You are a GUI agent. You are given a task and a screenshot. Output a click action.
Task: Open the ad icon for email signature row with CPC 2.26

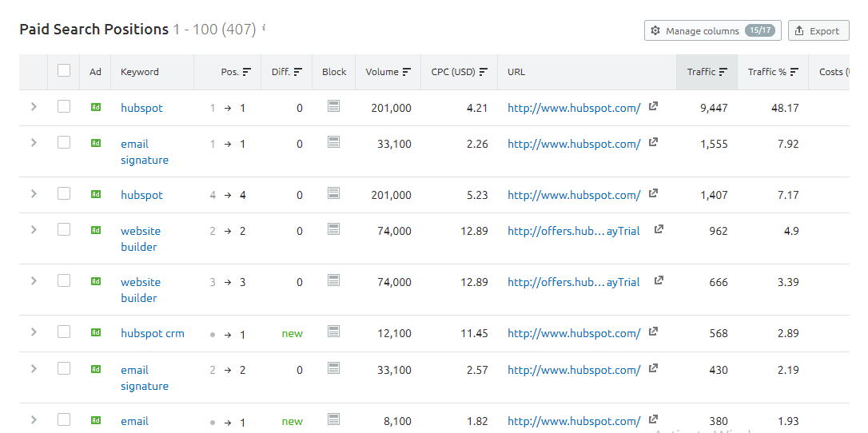tap(96, 143)
